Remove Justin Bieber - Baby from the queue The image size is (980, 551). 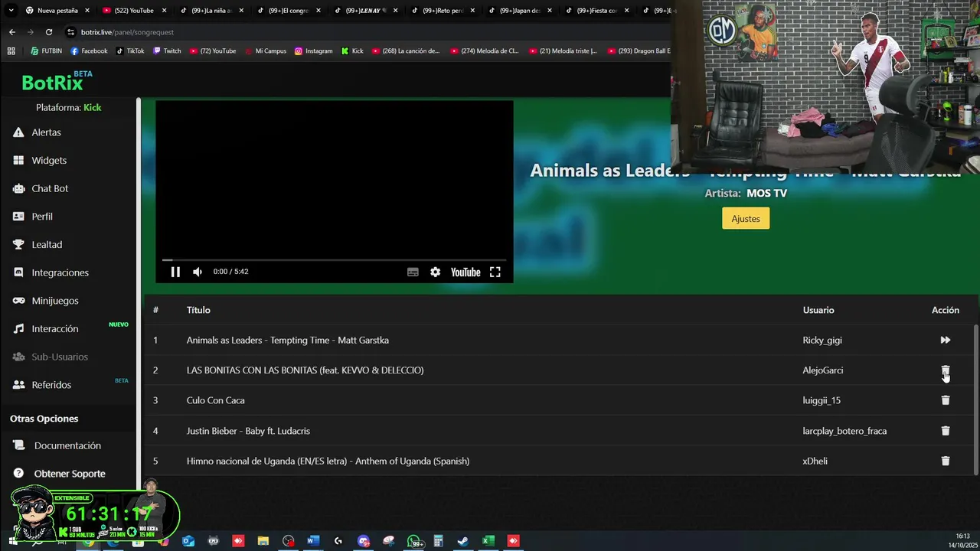[x=945, y=431]
